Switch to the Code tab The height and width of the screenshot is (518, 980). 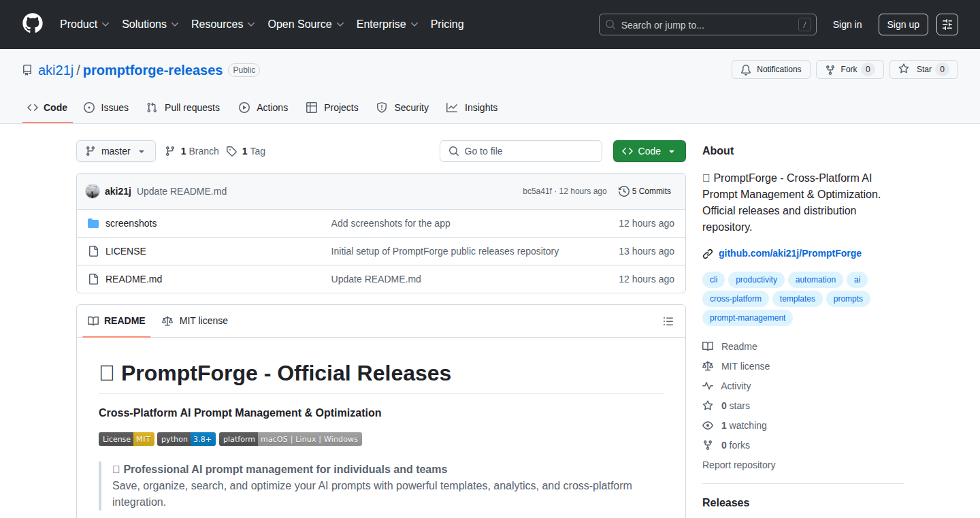(x=48, y=108)
